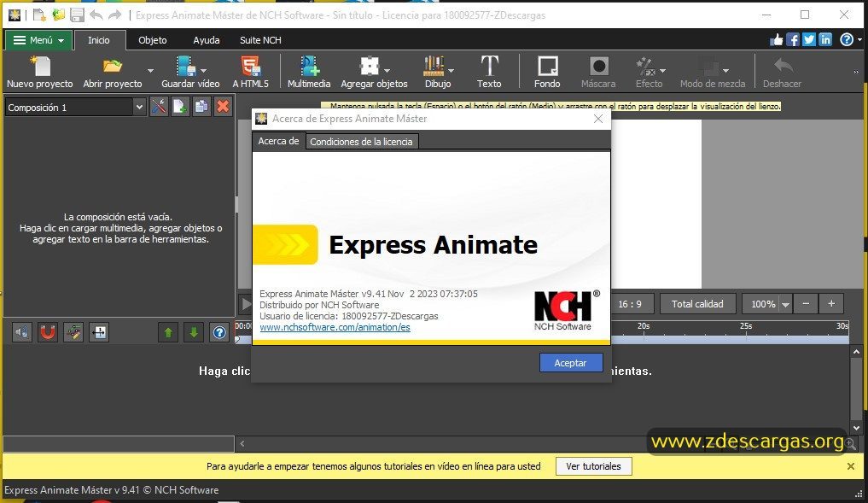Open the Ayuda tab
This screenshot has width=868, height=503.
206,40
